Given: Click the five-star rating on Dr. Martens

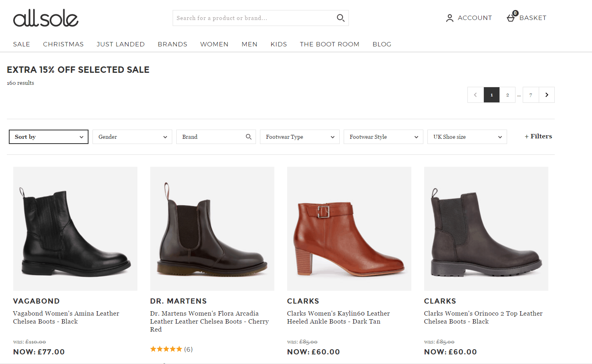Looking at the screenshot, I should (166, 349).
